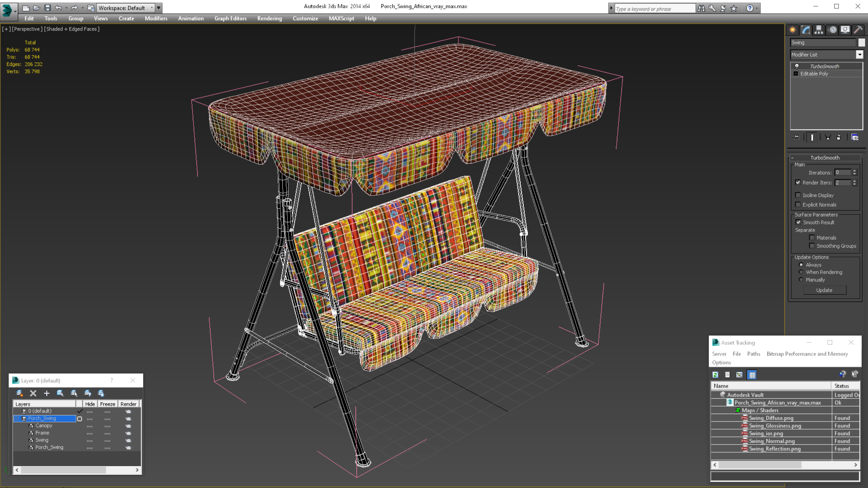This screenshot has height=488, width=868.
Task: Click Select Highlighted Objects icon in Layer dialog
Action: click(x=60, y=393)
